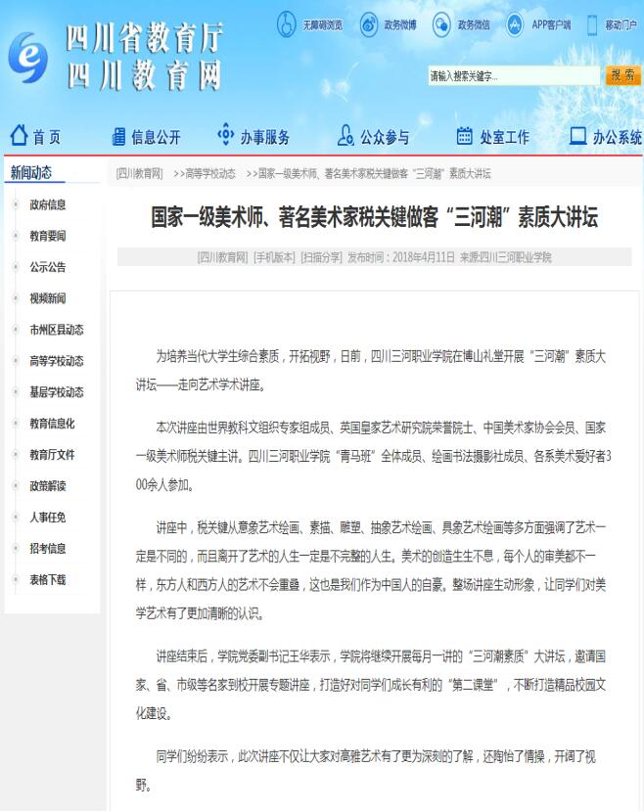644x812 pixels.
Task: Switch to 手机版本 mobile version
Action: (274, 257)
